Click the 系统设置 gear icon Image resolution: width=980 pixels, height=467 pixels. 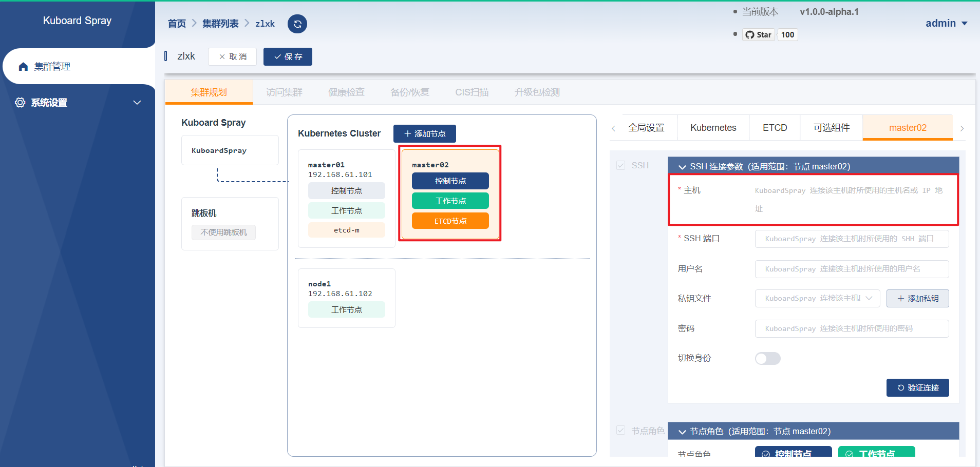(x=20, y=102)
